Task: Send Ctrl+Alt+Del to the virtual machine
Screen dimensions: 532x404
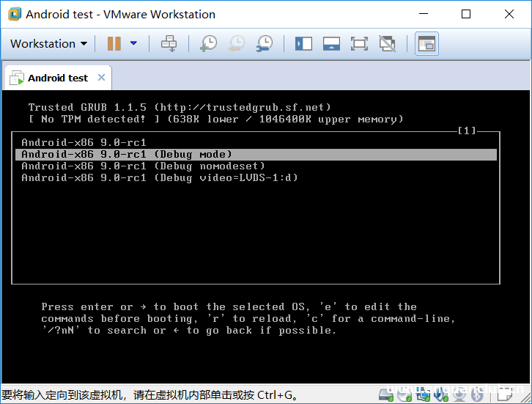Action: (169, 44)
